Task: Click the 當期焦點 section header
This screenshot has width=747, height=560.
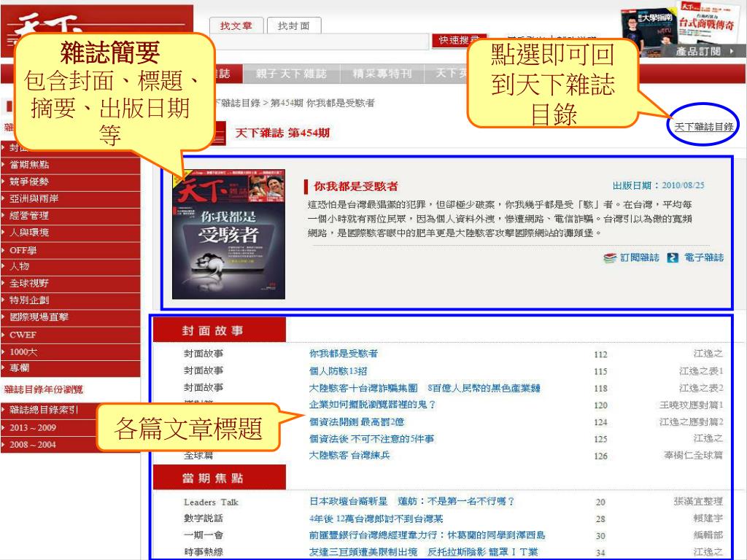Action: [x=219, y=478]
